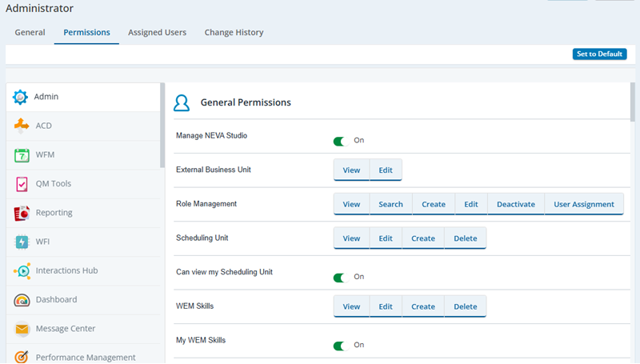Disable the My WEM Skills toggle

340,346
